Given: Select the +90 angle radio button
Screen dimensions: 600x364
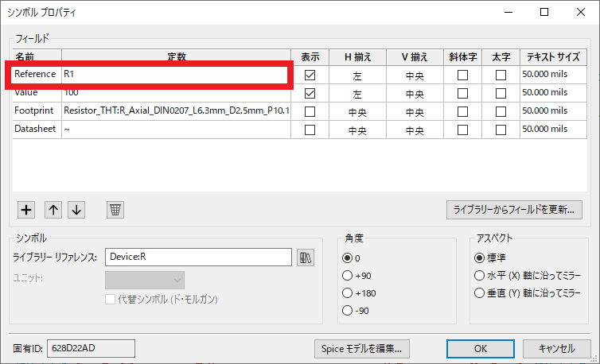Looking at the screenshot, I should (x=347, y=275).
